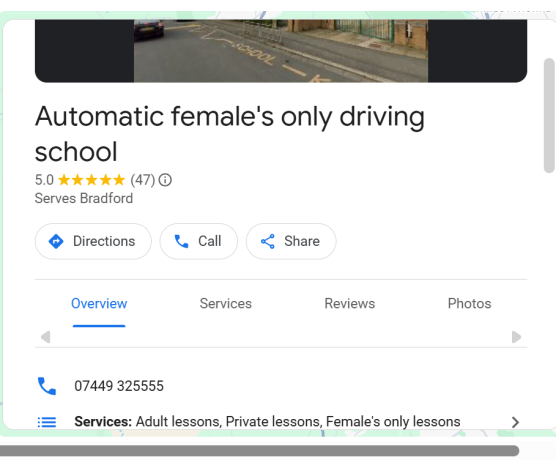Open the Services: Adult lessons row text
Image resolution: width=556 pixels, height=460 pixels.
267,422
